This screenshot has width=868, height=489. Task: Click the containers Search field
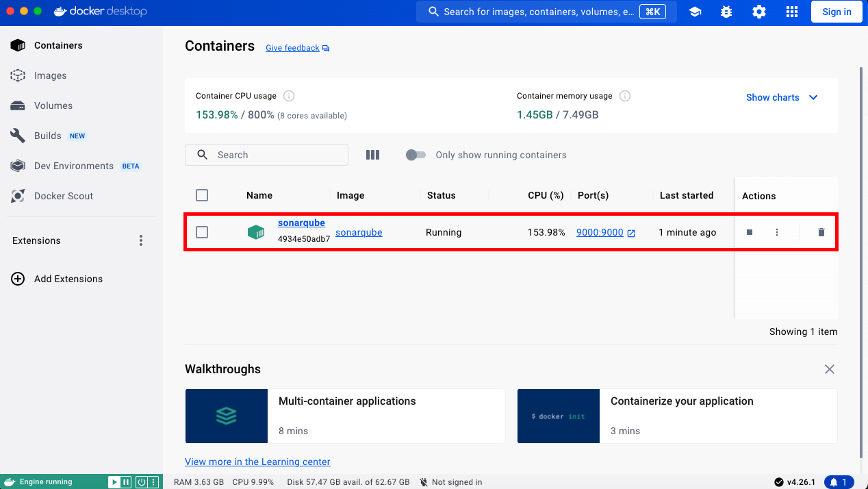pos(266,155)
